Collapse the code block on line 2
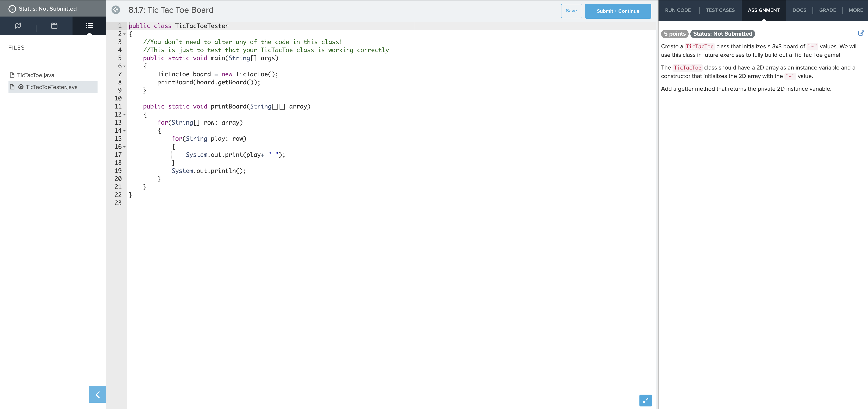The width and height of the screenshot is (868, 409). click(x=124, y=34)
